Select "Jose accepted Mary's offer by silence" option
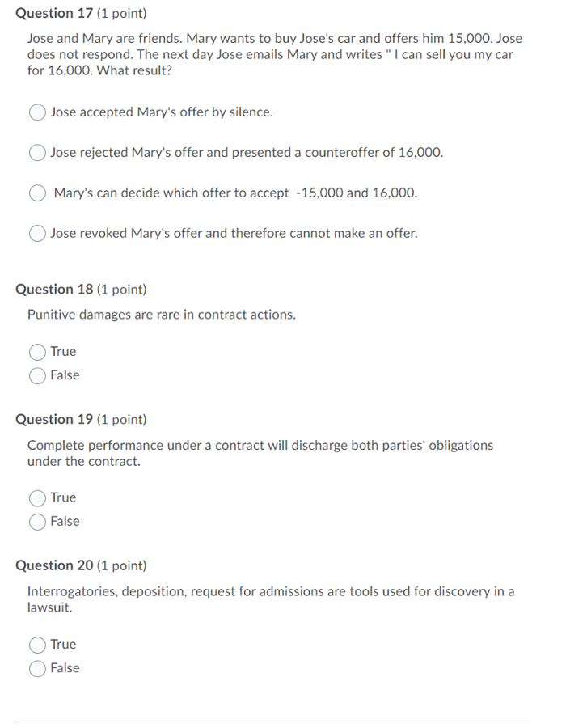The image size is (587, 728). pyautogui.click(x=37, y=112)
